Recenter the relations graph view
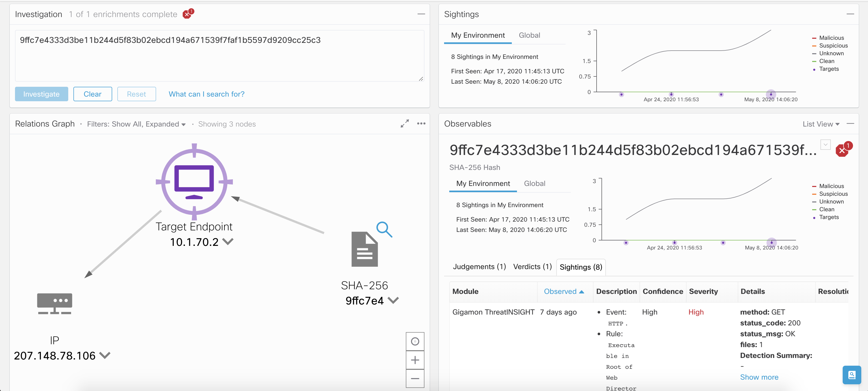This screenshot has height=391, width=868. click(x=415, y=341)
